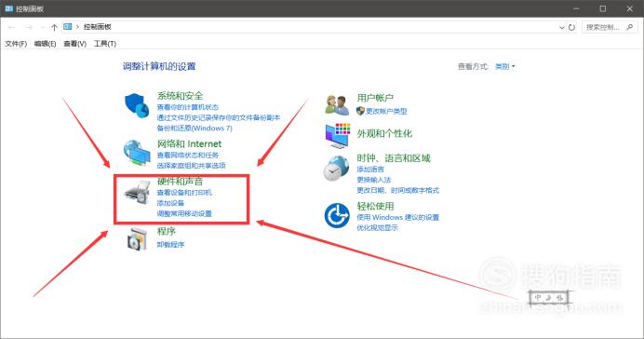Open the 时钟、语言和区域 clock icon
This screenshot has height=339, width=644.
click(x=336, y=169)
